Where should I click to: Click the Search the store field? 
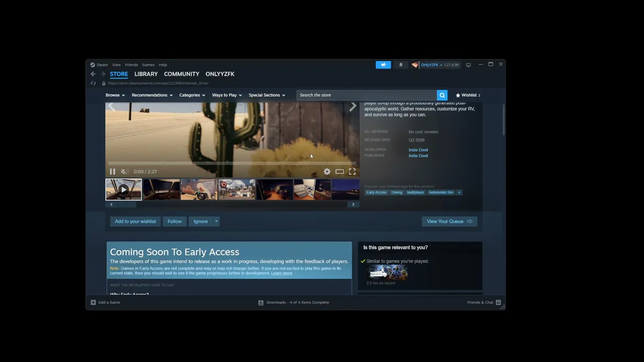[367, 95]
